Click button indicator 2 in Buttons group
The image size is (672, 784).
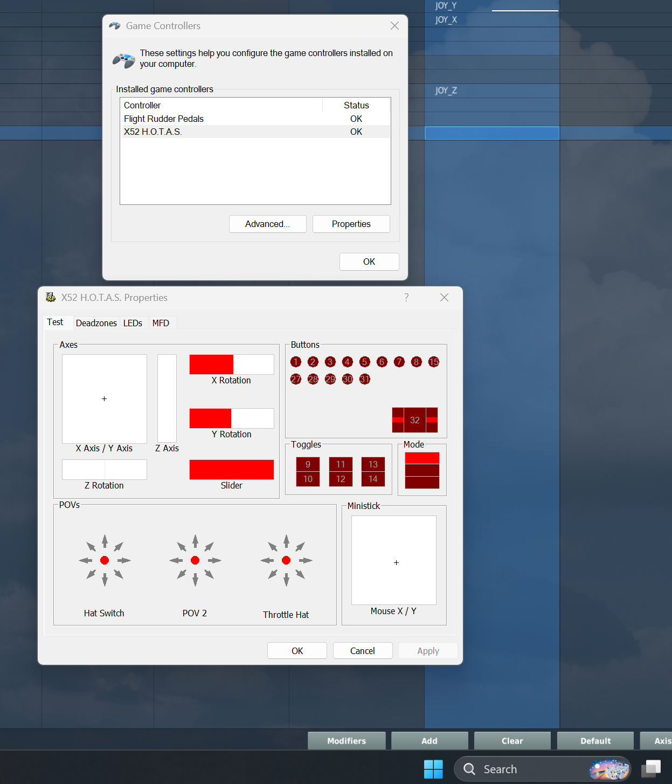(x=313, y=362)
